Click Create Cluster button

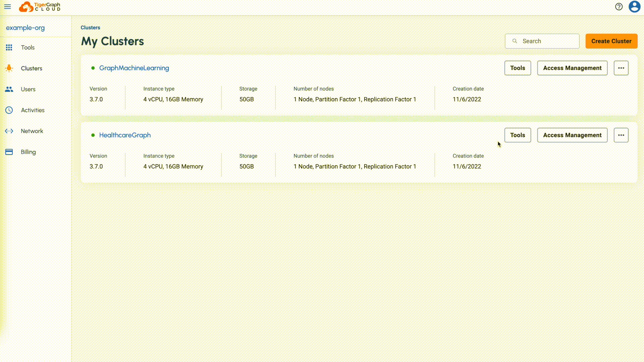611,41
